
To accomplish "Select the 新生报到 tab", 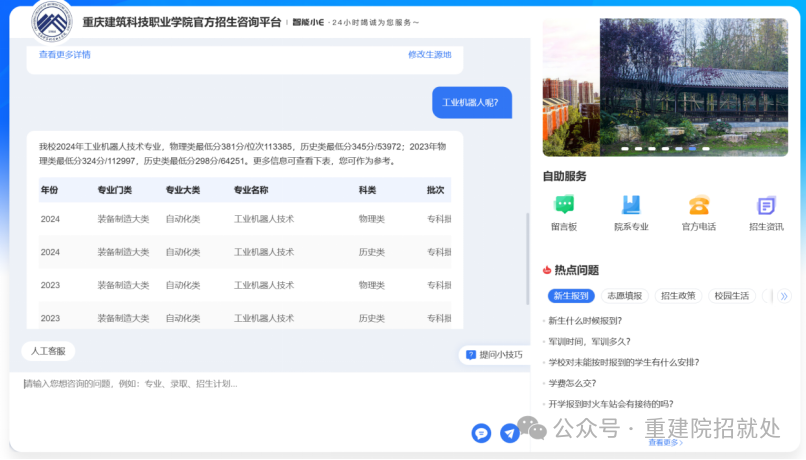I will [571, 296].
